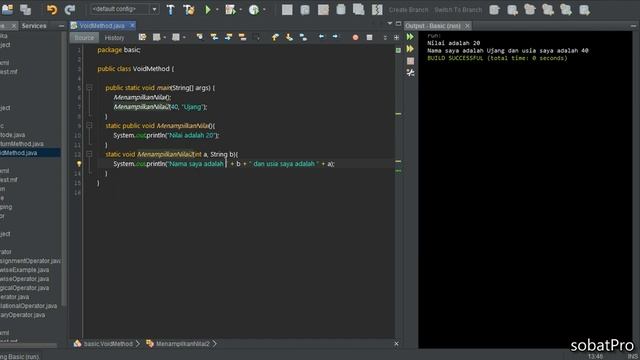The width and height of the screenshot is (640, 360).
Task: Re-run the program from the Output panel
Action: coord(410,37)
